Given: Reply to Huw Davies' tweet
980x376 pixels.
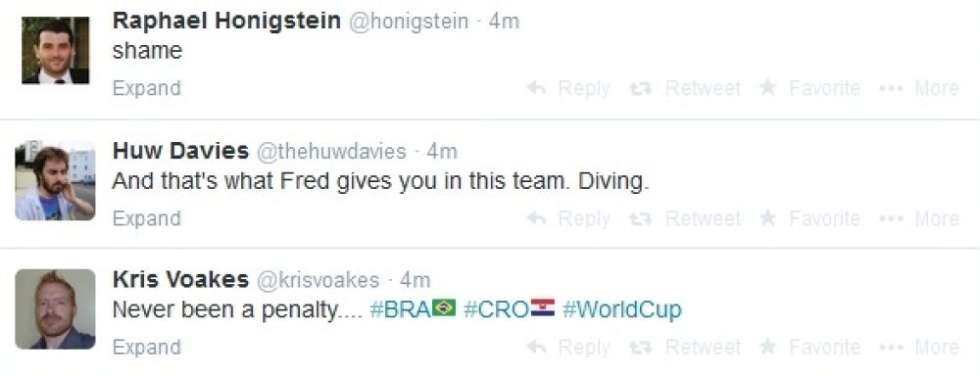Looking at the screenshot, I should click(568, 218).
